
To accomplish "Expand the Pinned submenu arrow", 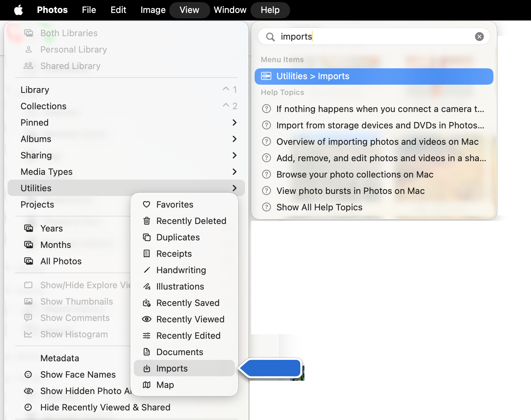I will (x=234, y=123).
